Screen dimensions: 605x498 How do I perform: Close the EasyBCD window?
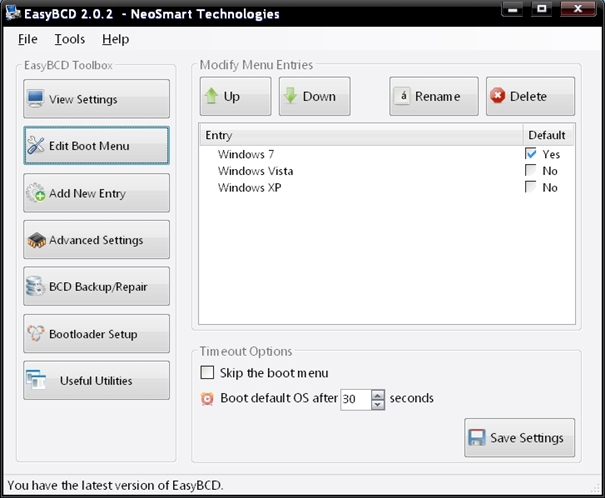578,9
